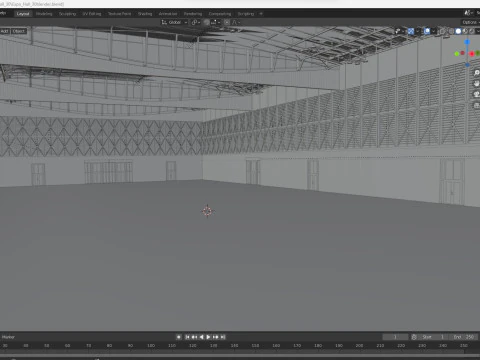The image size is (480, 360).
Task: Open the Animation workspace tab
Action: tap(168, 14)
